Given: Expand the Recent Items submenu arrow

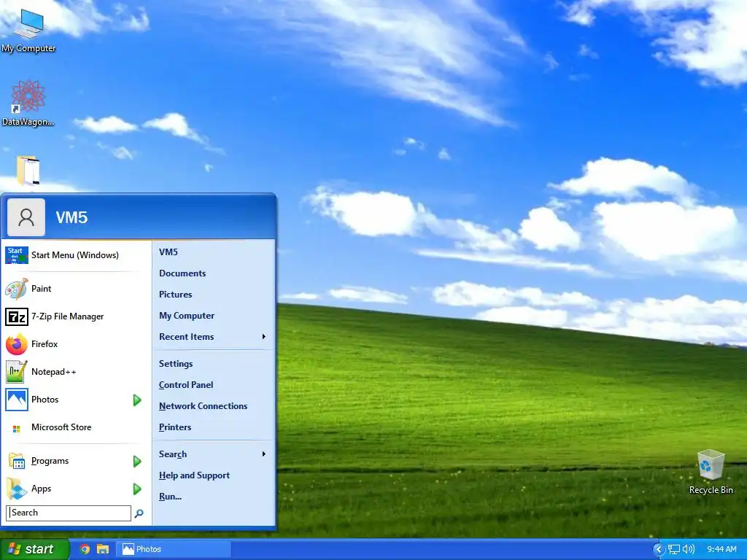Looking at the screenshot, I should 263,337.
